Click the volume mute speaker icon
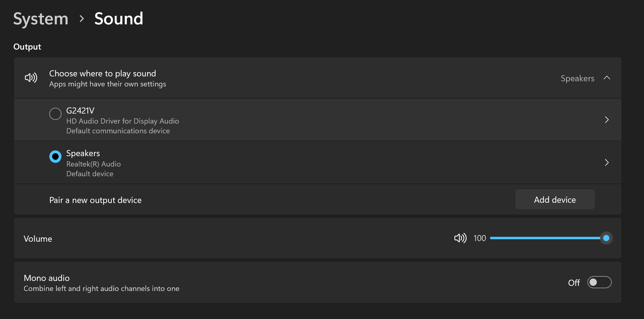Viewport: 644px width, 319px height. pos(460,238)
